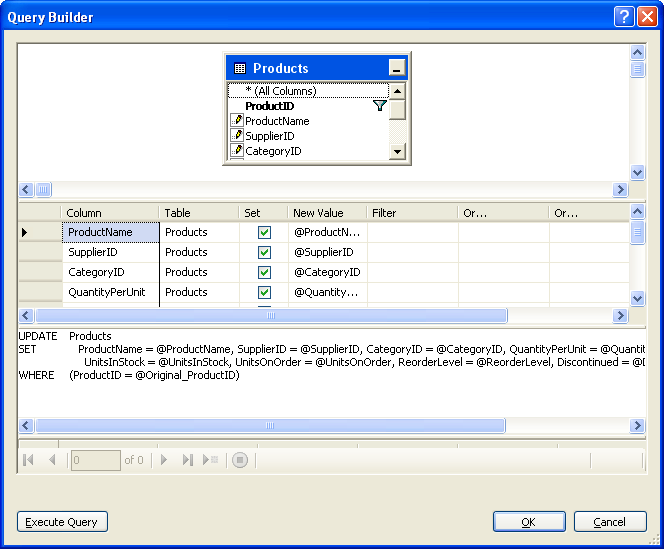
Task: Click the Execute Query button
Action: (62, 522)
